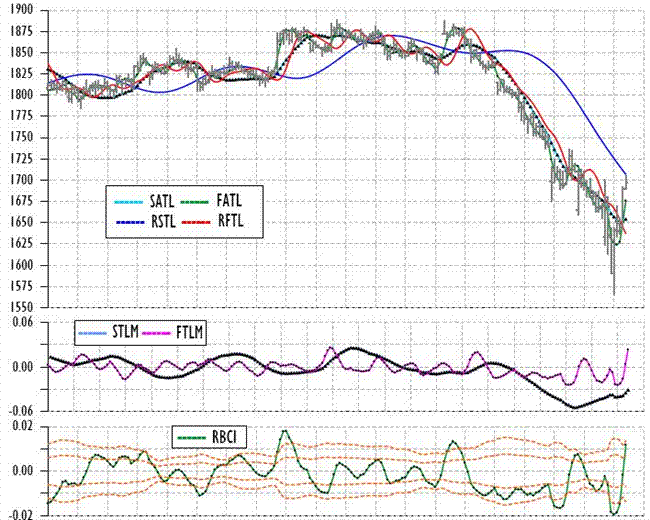Click the 1850 price axis label
Viewport: 650px width, 520px height.
coord(22,53)
